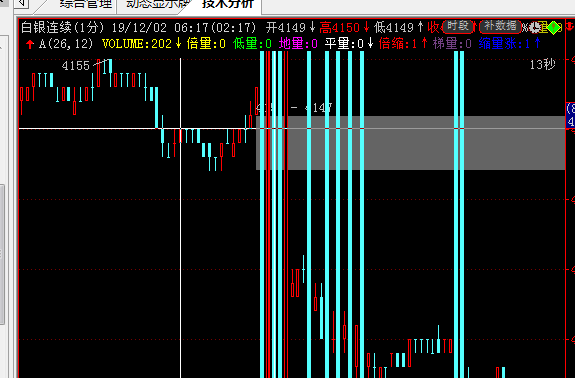The width and height of the screenshot is (575, 378).
Task: Click the red icon on price axis top
Action: point(570,26)
